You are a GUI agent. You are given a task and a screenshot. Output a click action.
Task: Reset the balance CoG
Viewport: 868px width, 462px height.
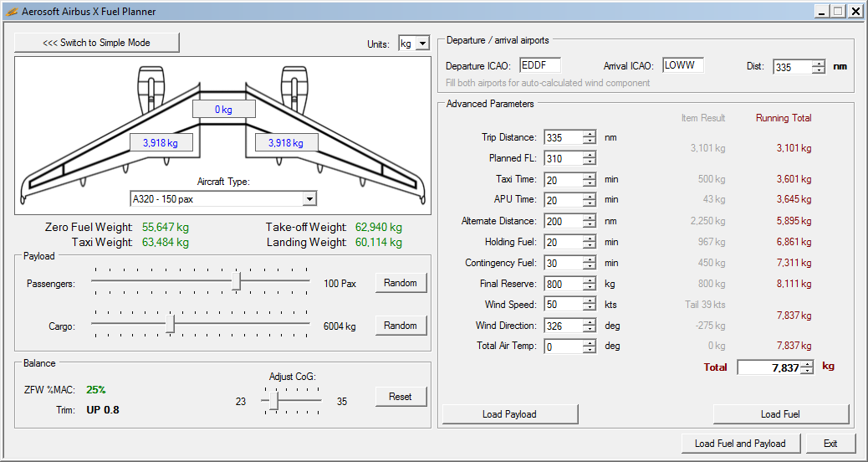(401, 397)
